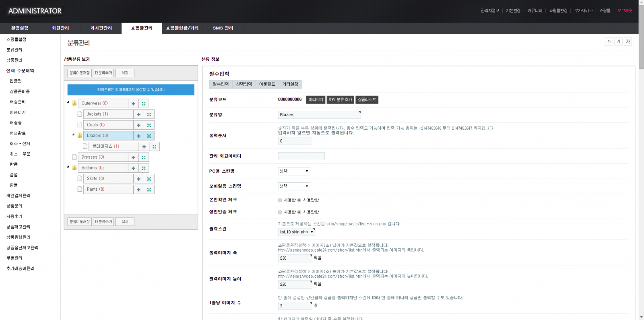The width and height of the screenshot is (644, 320).
Task: Open the PC용 스킨명 dropdown
Action: (x=294, y=171)
